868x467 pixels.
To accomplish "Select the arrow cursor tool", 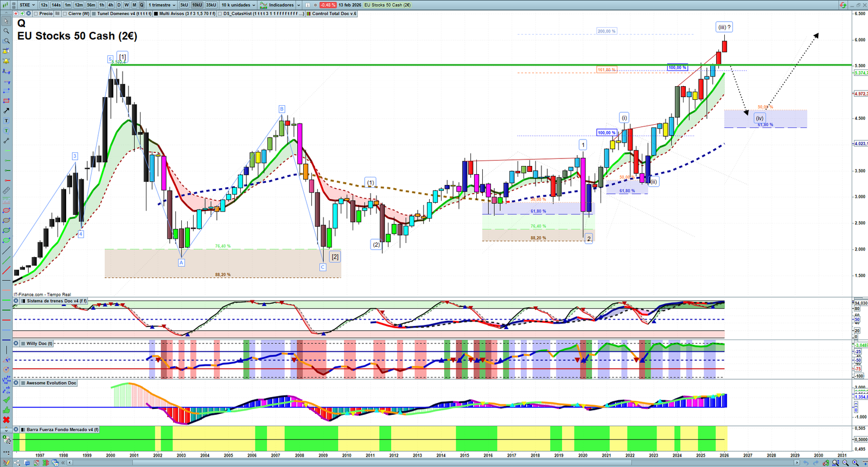I will [6, 22].
